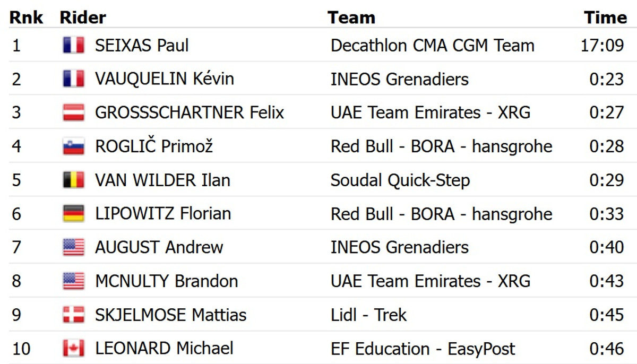Screen dimensions: 637x364
Task: Click the Belgian flag beside VAN WILDER Ilan
Action: (x=73, y=180)
